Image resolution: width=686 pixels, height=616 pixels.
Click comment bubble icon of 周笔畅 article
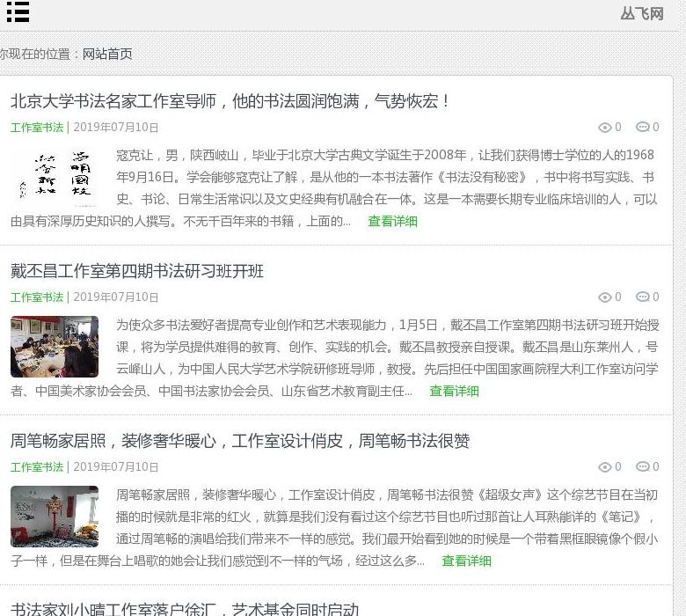click(642, 466)
